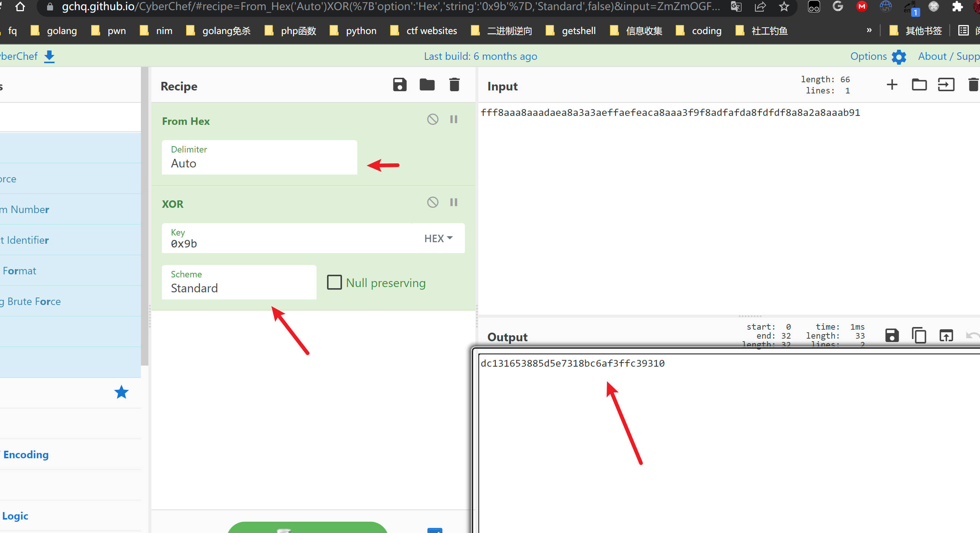980x533 pixels.
Task: Expand the Logic operations category
Action: coord(15,516)
